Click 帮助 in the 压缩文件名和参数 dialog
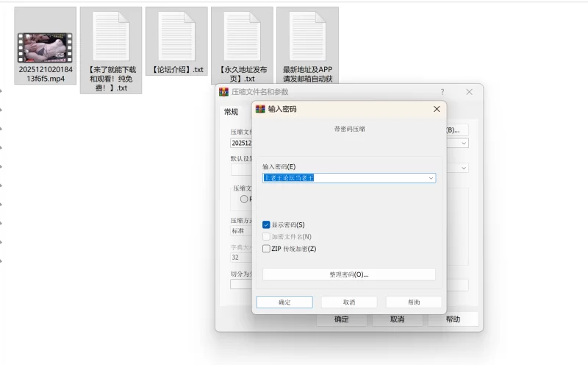588x365 pixels. (453, 319)
